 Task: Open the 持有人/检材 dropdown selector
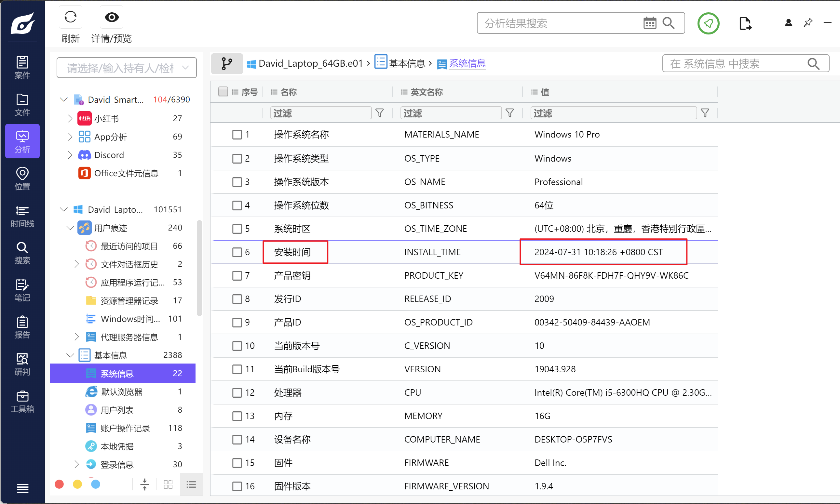click(x=127, y=68)
